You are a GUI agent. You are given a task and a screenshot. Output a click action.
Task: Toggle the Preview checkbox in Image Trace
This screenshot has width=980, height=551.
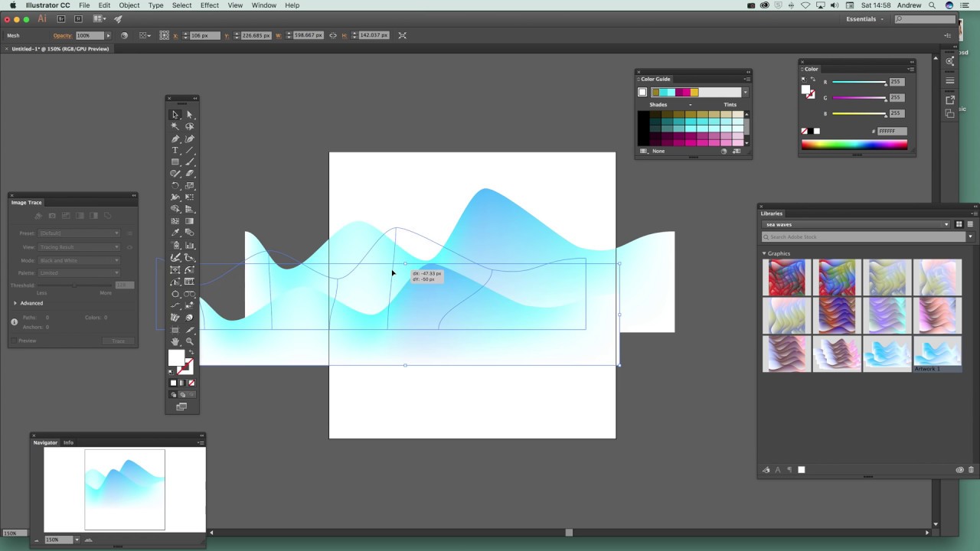click(14, 341)
